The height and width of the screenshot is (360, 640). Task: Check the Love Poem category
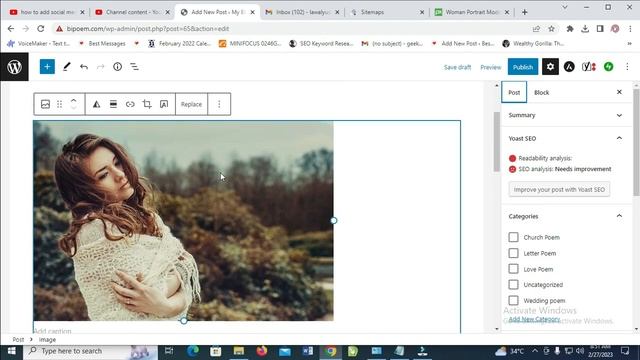pos(513,269)
